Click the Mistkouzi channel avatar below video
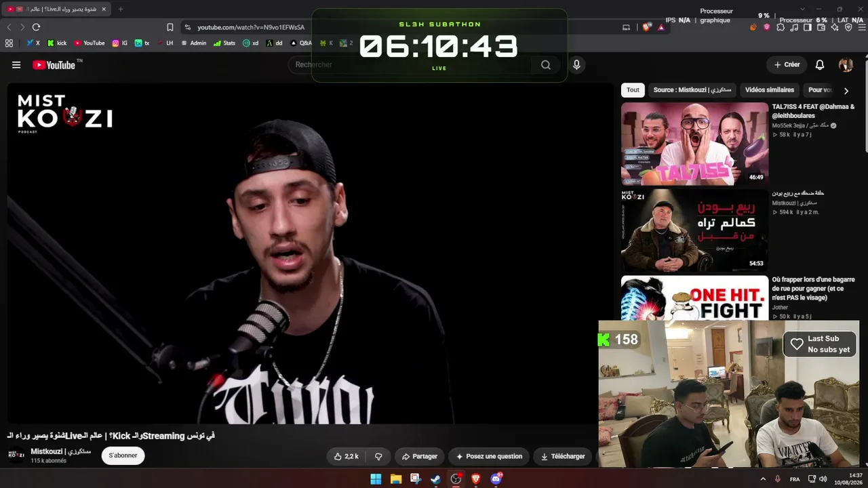 (x=16, y=455)
